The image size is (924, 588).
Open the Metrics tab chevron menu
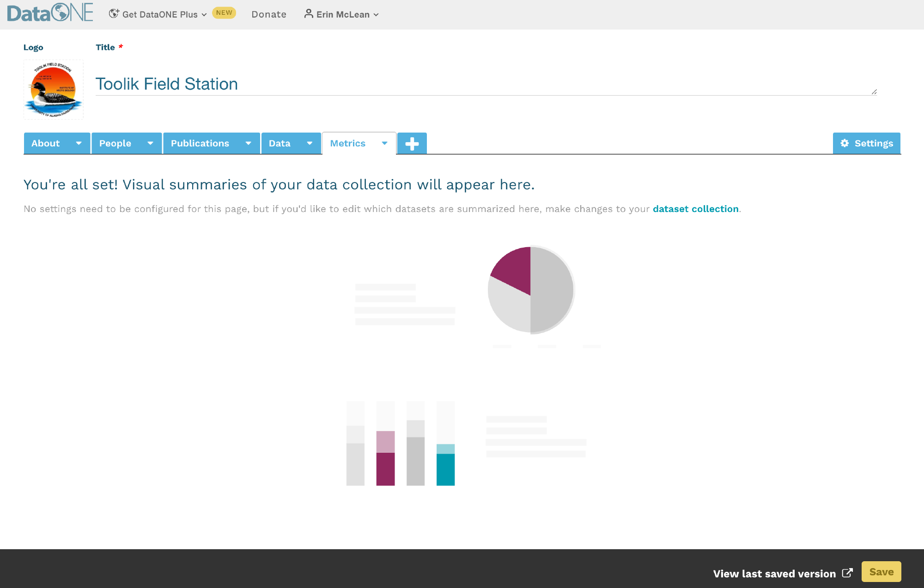pos(385,143)
